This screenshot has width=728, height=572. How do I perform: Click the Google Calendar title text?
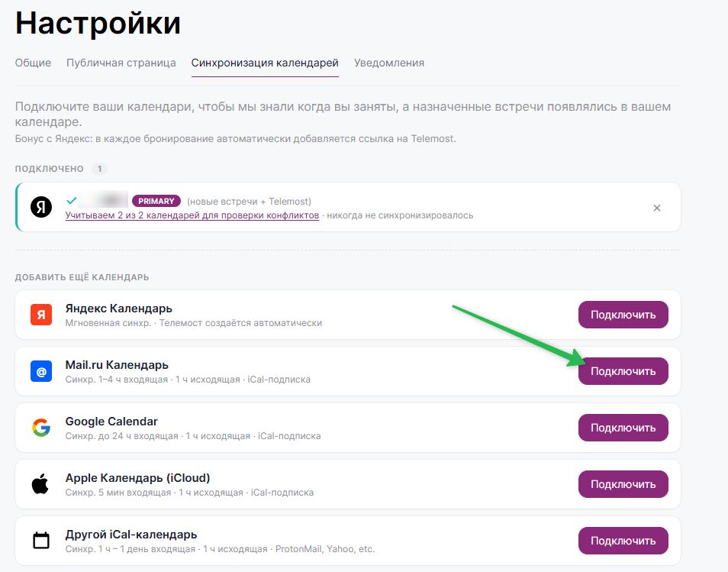click(111, 422)
